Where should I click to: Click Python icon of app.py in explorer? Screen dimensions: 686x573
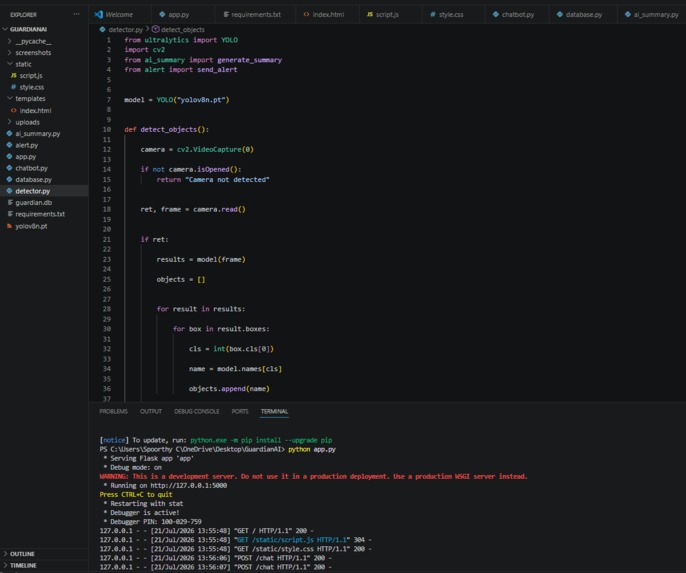coord(9,156)
